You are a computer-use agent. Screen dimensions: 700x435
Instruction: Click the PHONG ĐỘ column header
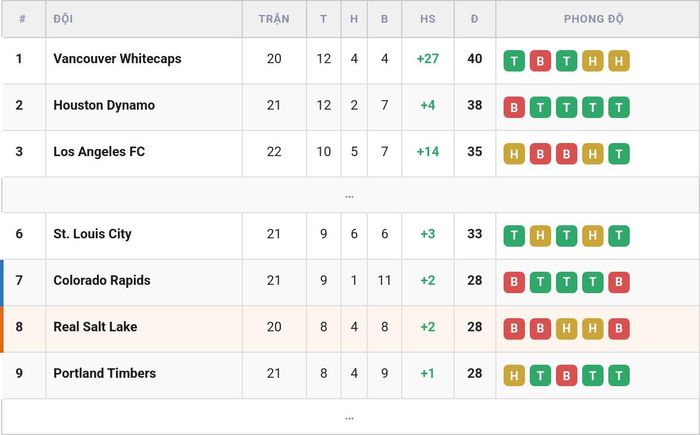593,19
